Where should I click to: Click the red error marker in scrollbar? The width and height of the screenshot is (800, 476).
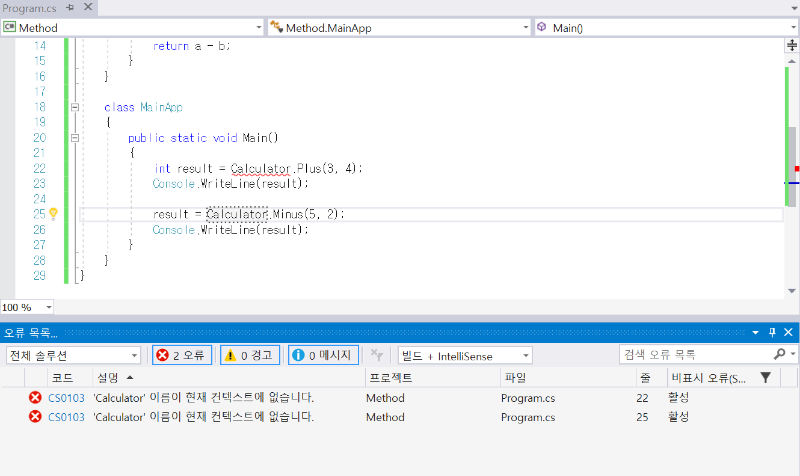tap(797, 169)
